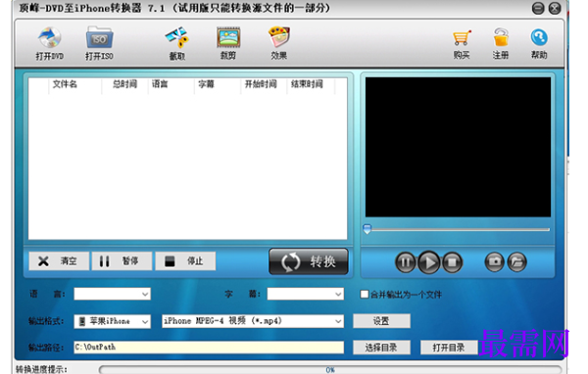Click the conversion progress bar

pos(330,369)
